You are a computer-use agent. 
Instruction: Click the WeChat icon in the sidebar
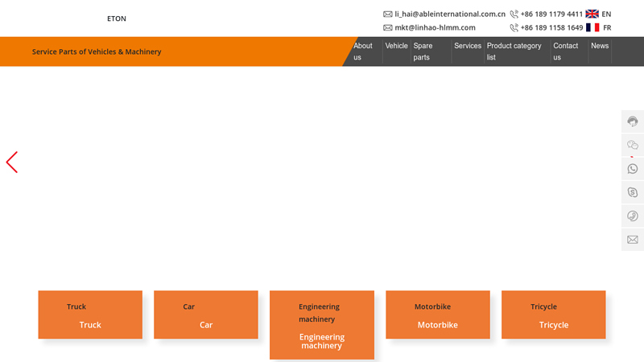633,145
